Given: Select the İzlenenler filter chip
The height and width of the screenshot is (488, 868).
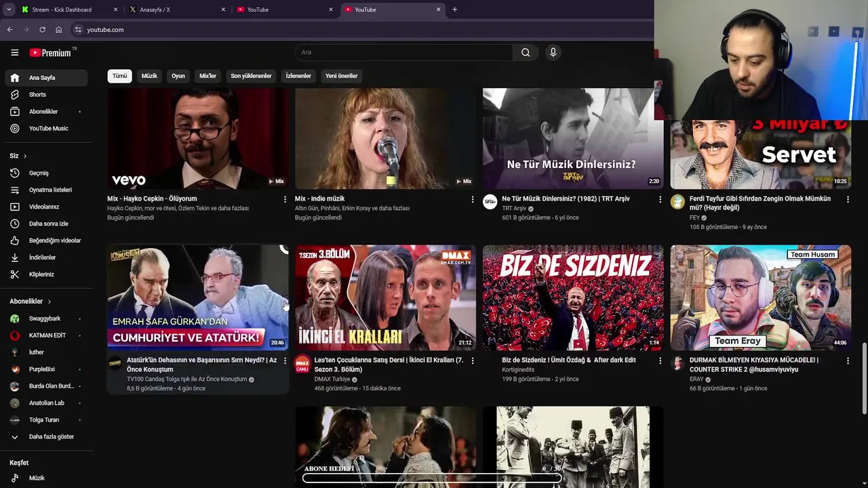Looking at the screenshot, I should point(298,76).
